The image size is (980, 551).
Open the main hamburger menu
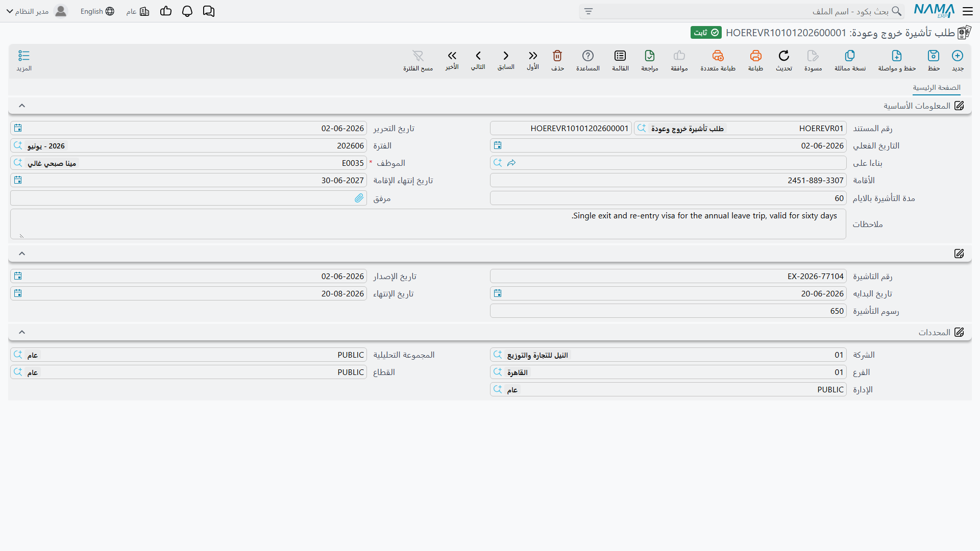[x=968, y=11]
